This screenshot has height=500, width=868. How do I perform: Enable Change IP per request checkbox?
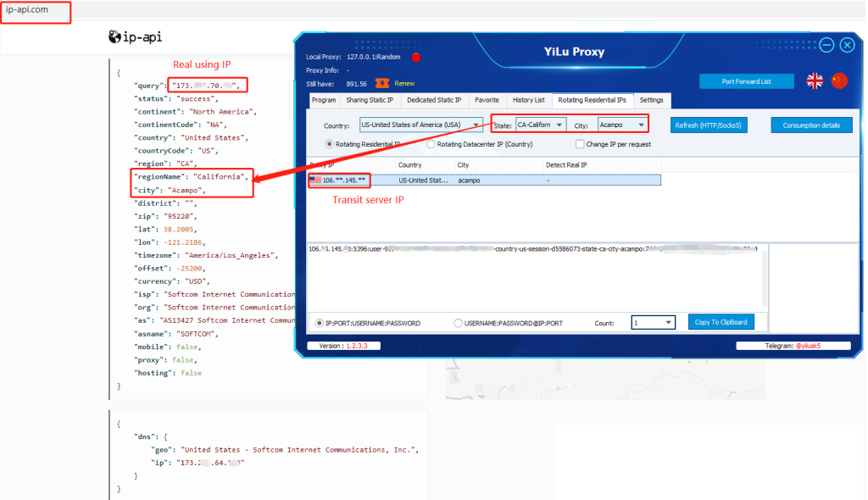(x=580, y=144)
